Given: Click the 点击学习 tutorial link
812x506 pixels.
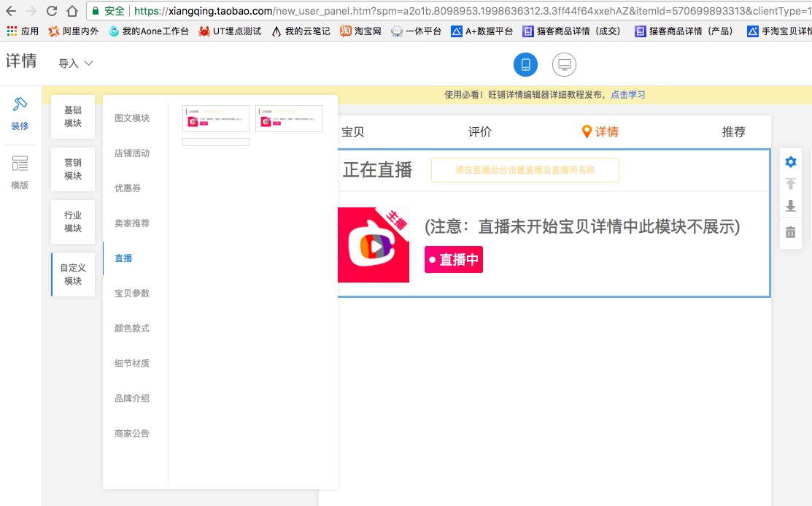Looking at the screenshot, I should (x=627, y=95).
